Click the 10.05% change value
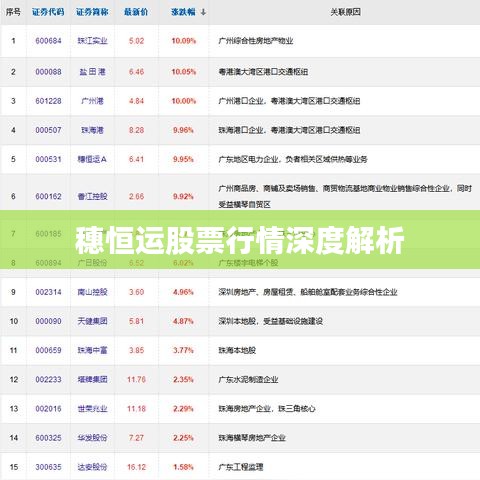 184,72
